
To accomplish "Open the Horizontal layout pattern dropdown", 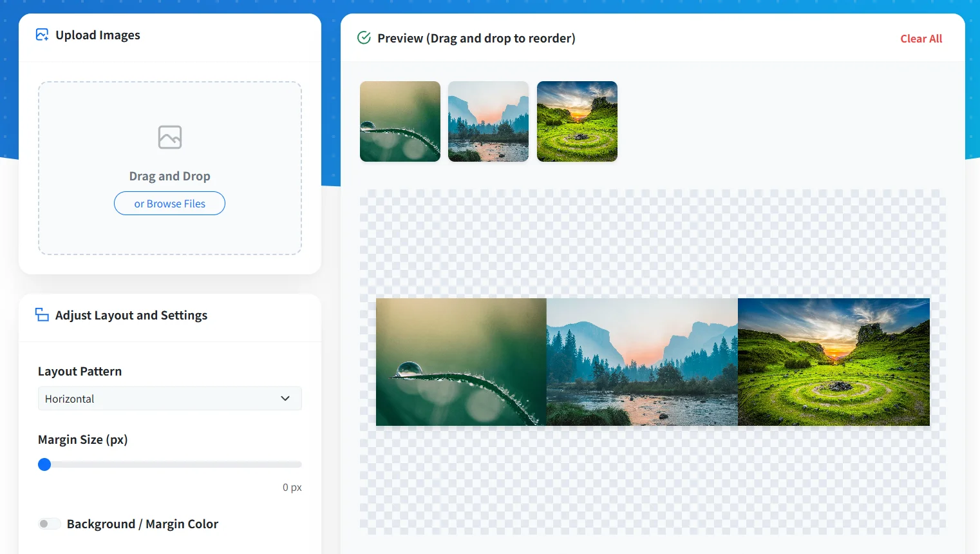I will 170,399.
